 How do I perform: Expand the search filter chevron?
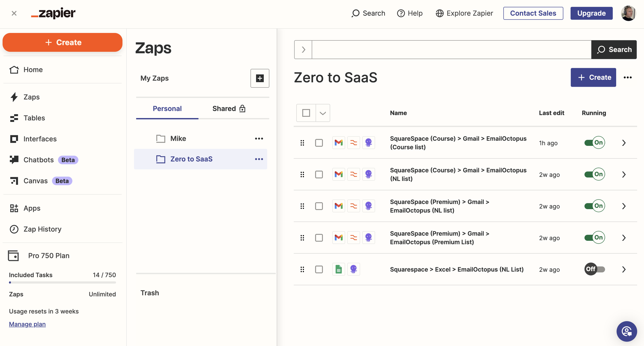[x=303, y=50]
